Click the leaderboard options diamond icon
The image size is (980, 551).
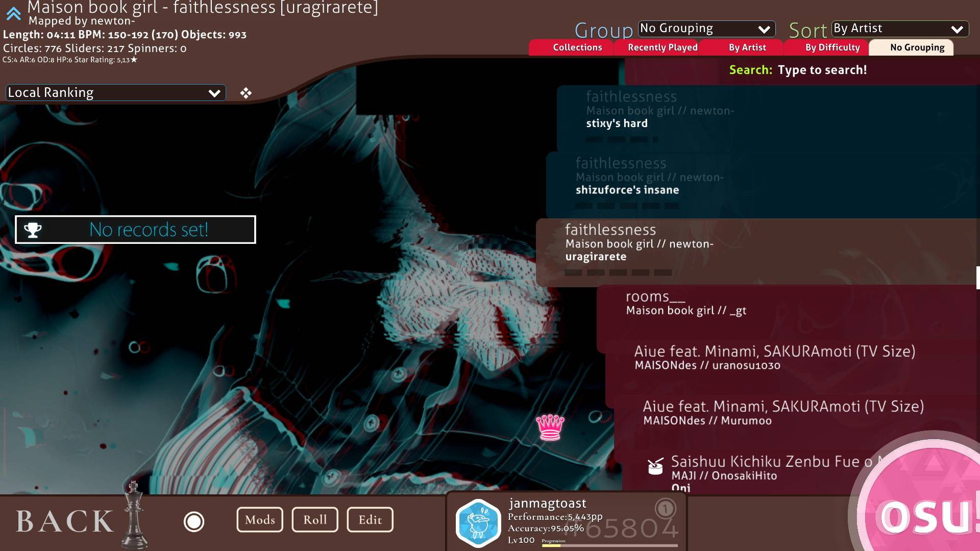point(246,93)
